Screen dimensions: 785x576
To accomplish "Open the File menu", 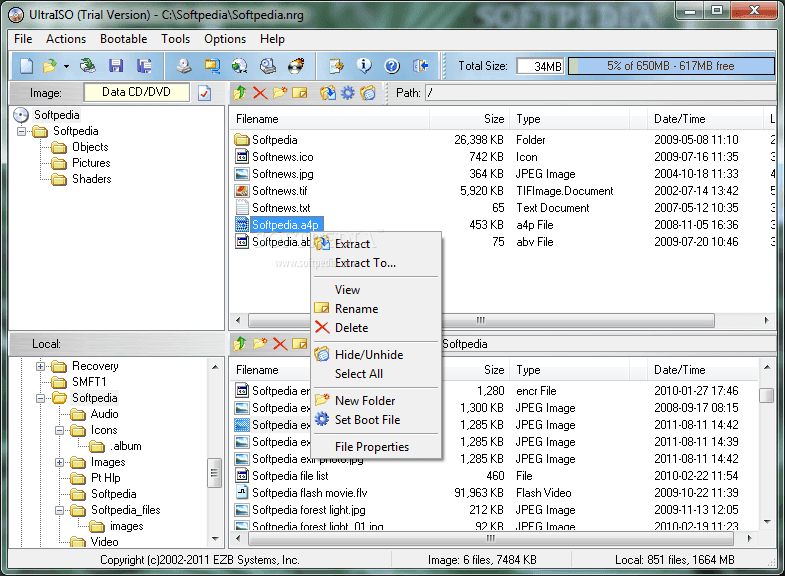I will [x=23, y=39].
